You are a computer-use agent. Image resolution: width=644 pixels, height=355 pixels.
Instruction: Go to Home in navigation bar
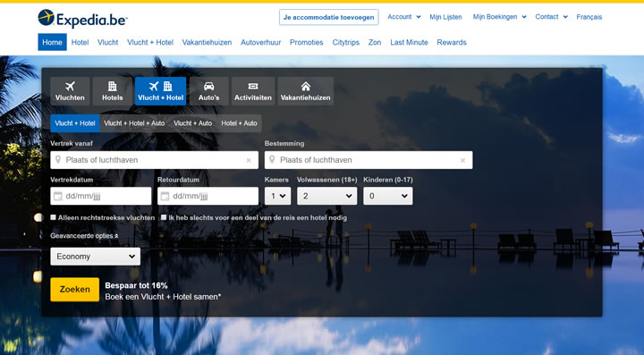coord(52,42)
